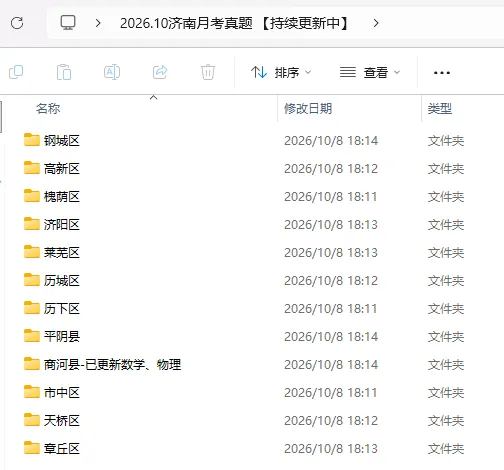The height and width of the screenshot is (470, 504).
Task: Click date 2026/10/8 18:14 of 商河县
Action: coord(331,365)
